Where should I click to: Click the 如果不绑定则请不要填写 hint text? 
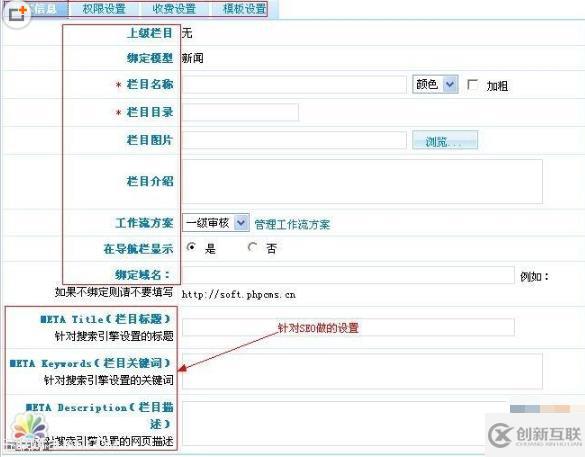click(x=114, y=292)
